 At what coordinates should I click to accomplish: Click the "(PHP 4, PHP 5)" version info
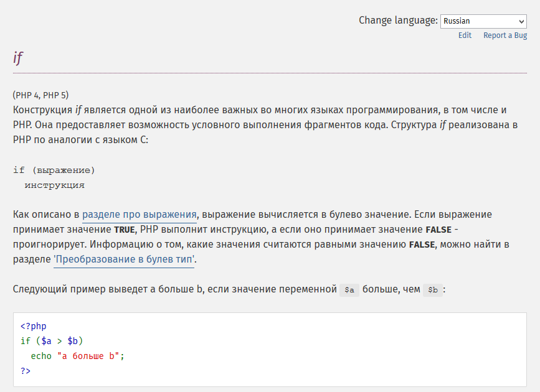pyautogui.click(x=40, y=95)
